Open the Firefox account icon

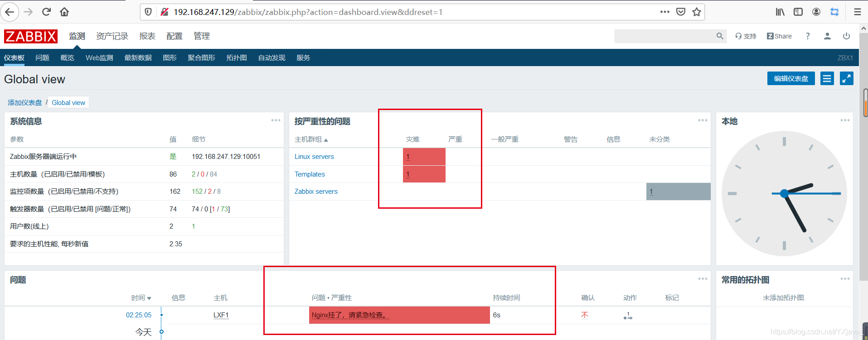pos(816,12)
